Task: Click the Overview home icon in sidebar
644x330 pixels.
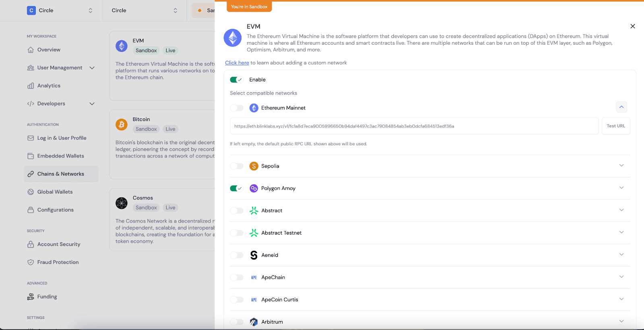Action: pyautogui.click(x=31, y=50)
